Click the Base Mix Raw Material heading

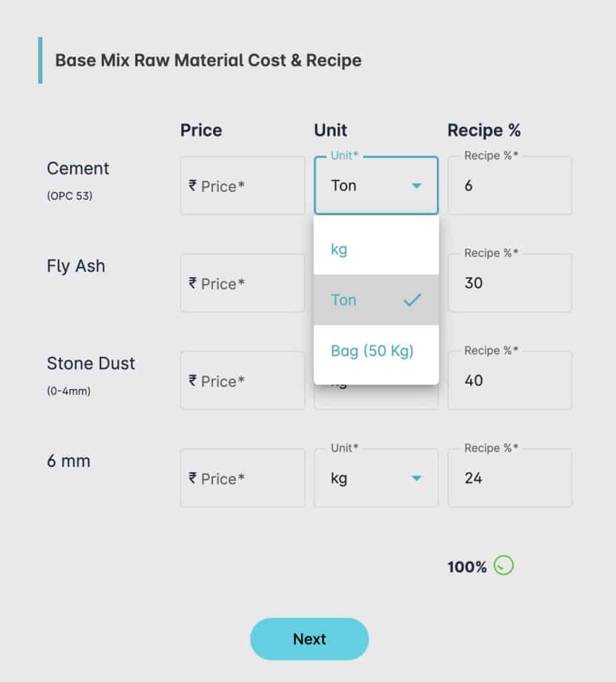(208, 61)
